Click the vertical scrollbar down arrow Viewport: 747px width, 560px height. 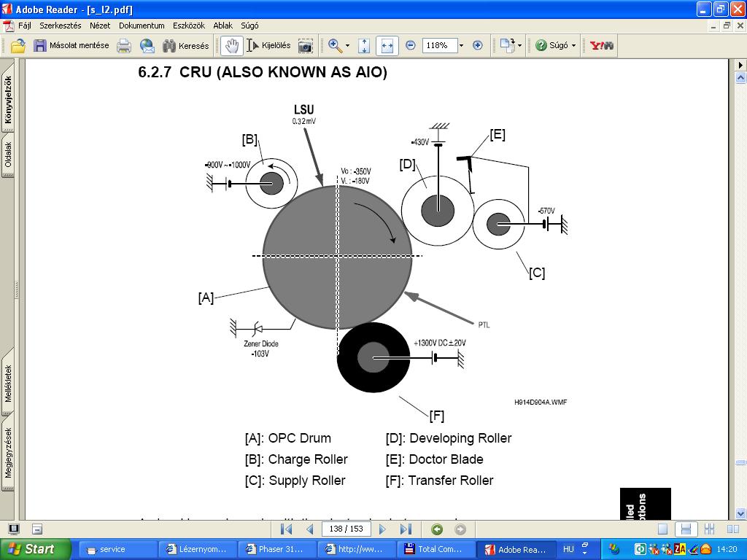(x=741, y=513)
